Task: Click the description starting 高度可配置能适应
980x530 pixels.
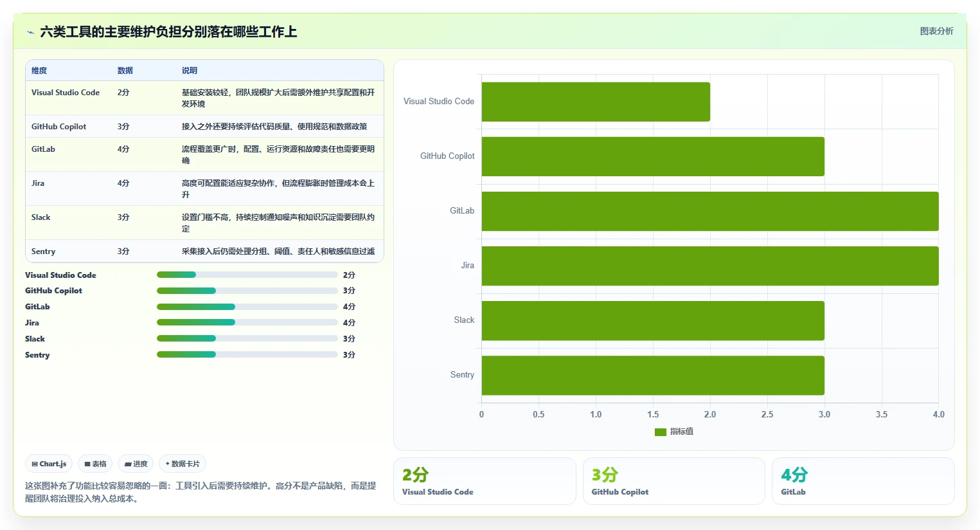Action: (x=278, y=189)
